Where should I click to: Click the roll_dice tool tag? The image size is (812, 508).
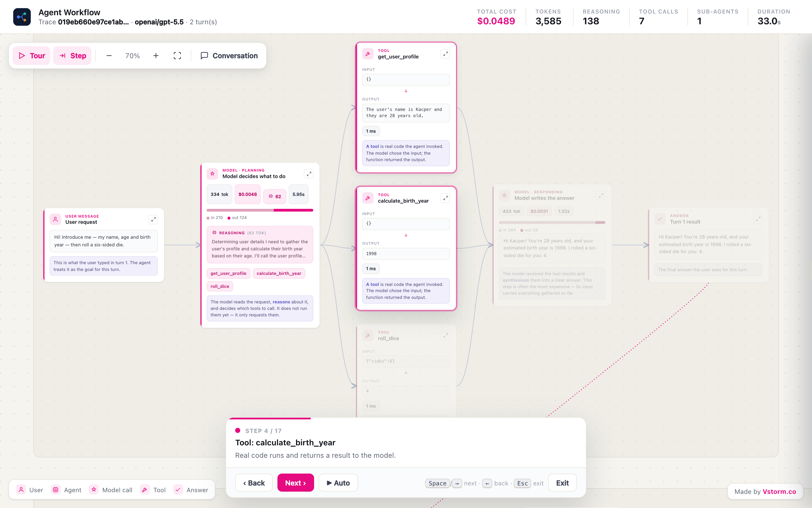(220, 286)
